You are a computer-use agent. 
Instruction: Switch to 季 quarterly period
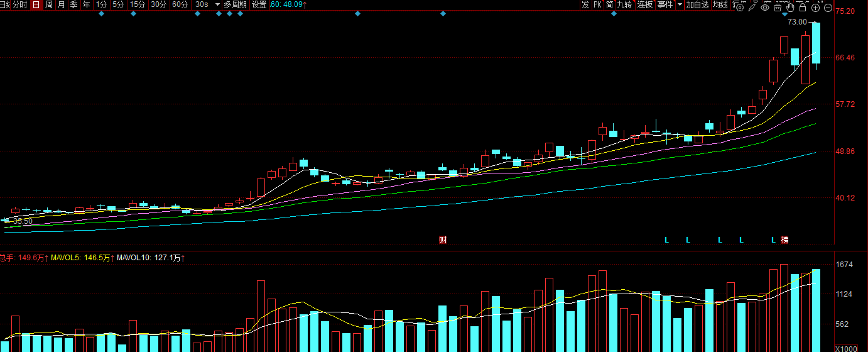click(73, 4)
